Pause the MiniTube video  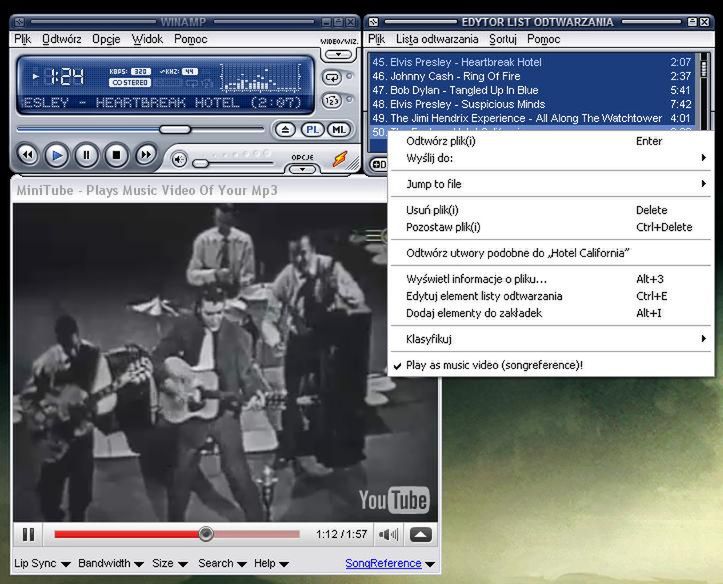pos(28,535)
